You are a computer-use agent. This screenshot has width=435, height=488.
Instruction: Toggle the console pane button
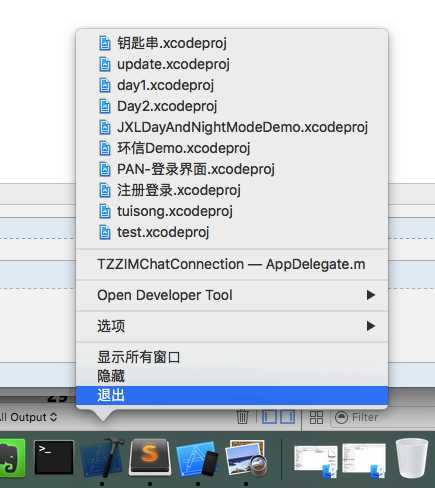(x=288, y=417)
